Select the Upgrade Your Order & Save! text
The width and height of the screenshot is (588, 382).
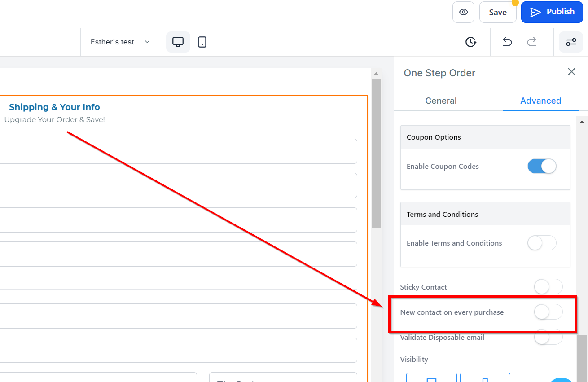tap(54, 120)
